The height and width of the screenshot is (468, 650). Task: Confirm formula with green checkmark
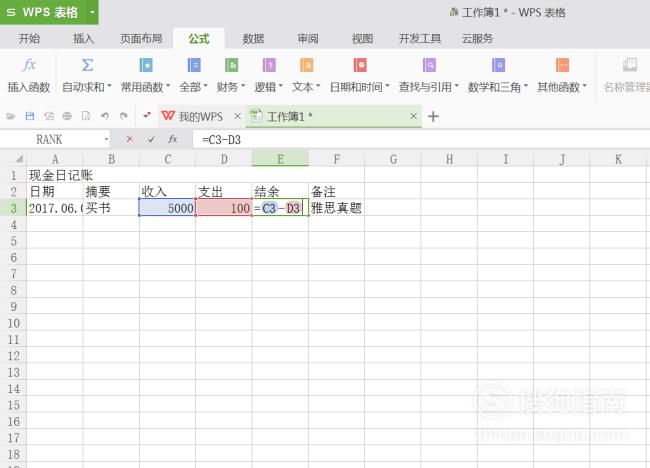[x=151, y=139]
